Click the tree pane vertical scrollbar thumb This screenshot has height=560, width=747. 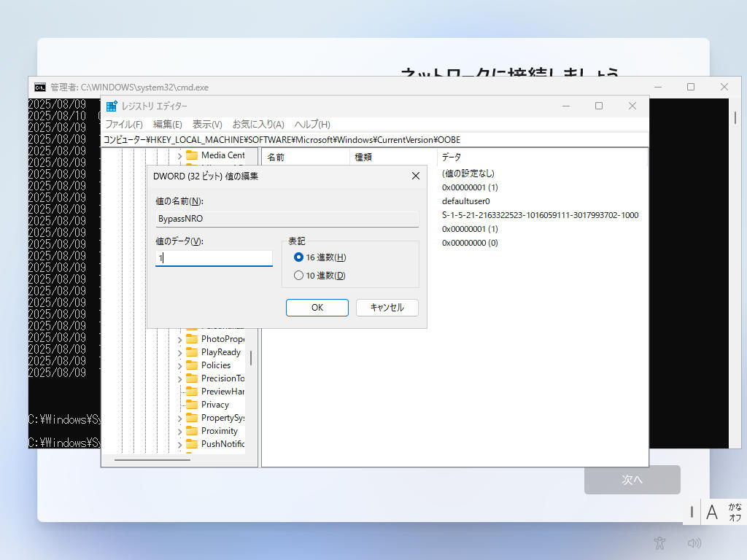pos(251,358)
